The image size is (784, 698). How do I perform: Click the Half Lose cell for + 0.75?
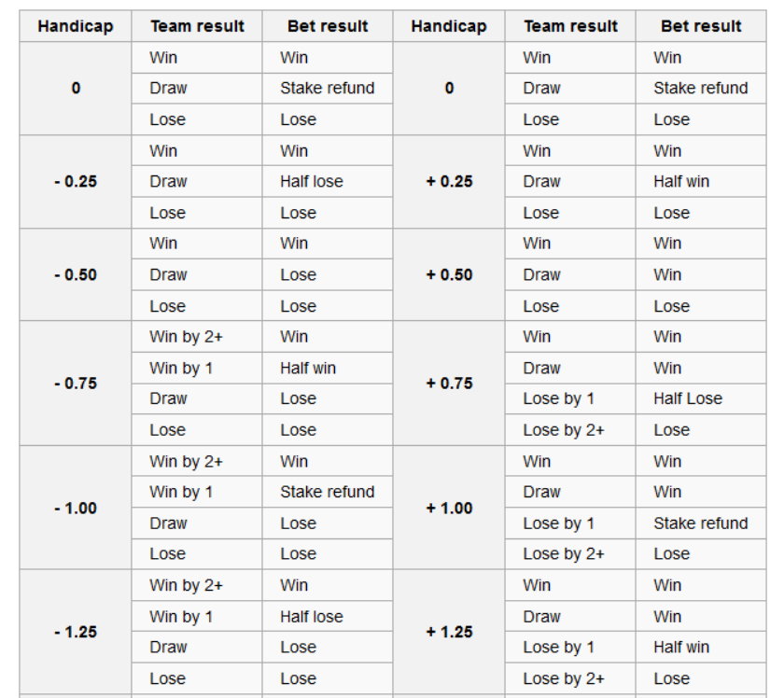pos(701,398)
